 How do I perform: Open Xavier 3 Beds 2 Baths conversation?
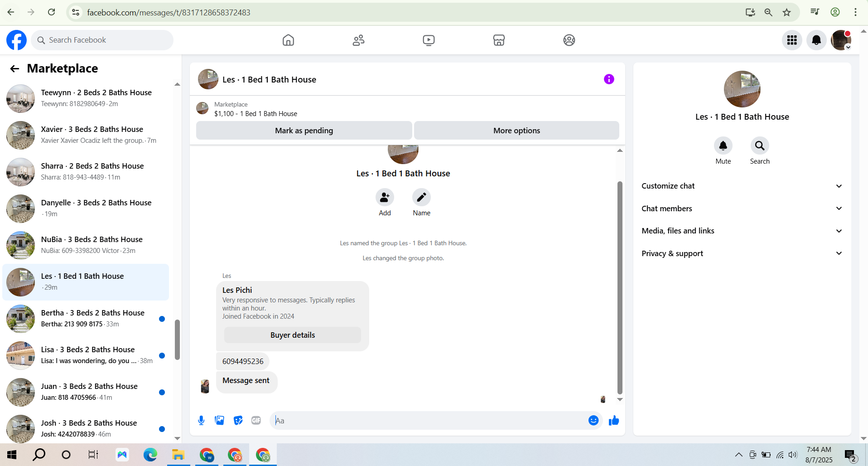[86, 135]
